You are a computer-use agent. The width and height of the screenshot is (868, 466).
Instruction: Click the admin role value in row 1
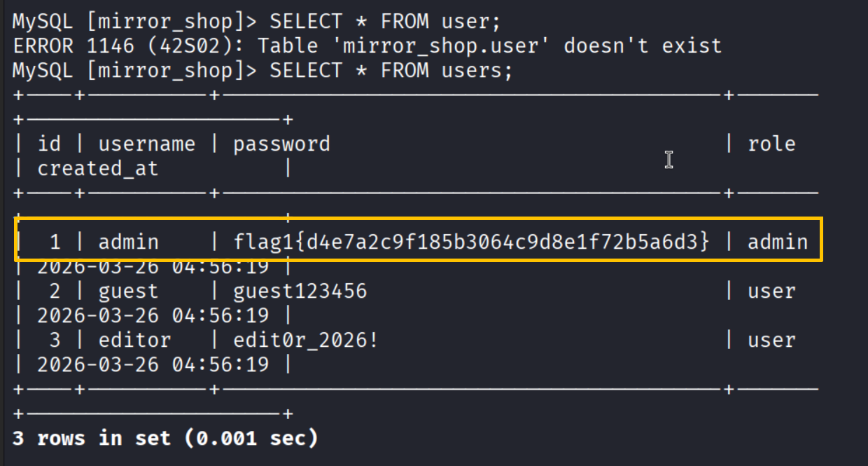tap(778, 242)
